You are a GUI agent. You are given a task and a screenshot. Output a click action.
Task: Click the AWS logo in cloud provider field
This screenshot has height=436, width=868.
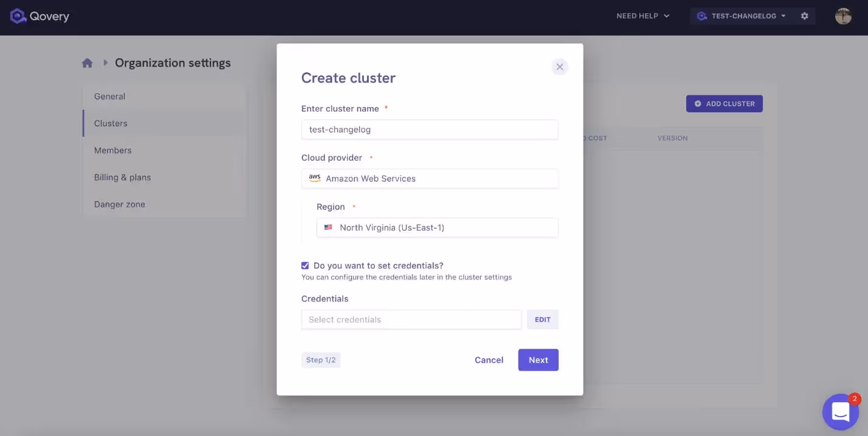(314, 178)
